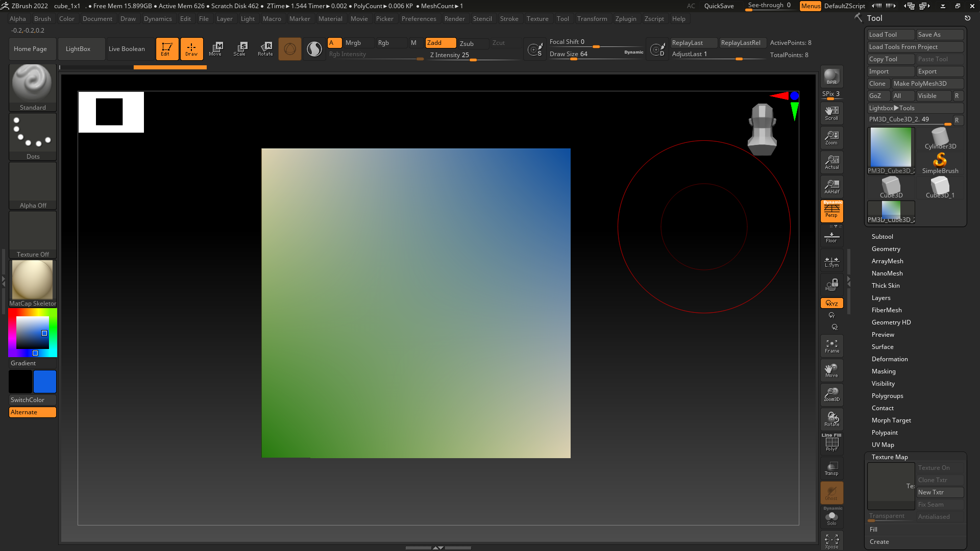Viewport: 980px width, 551px height.
Task: Toggle the Transp transparency button
Action: (831, 468)
